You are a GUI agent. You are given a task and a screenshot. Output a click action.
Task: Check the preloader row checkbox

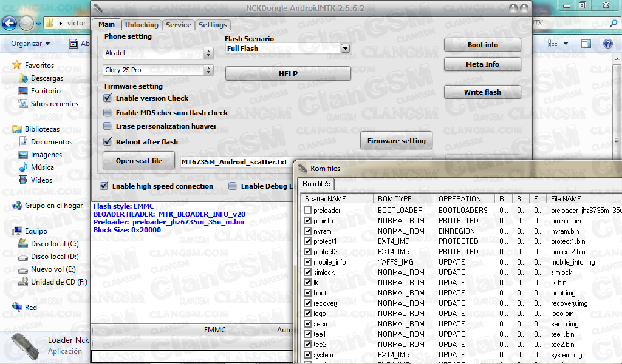coord(307,211)
